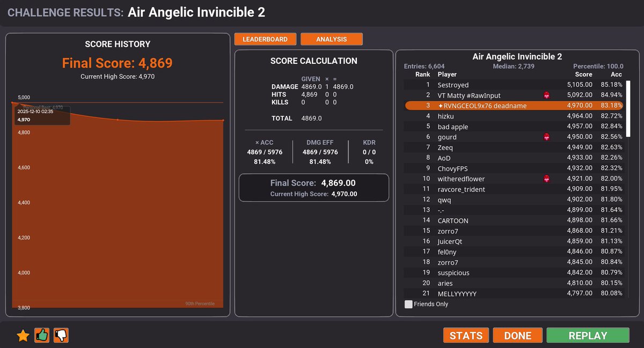Select player witheredflower
644x348 pixels.
pyautogui.click(x=515, y=179)
